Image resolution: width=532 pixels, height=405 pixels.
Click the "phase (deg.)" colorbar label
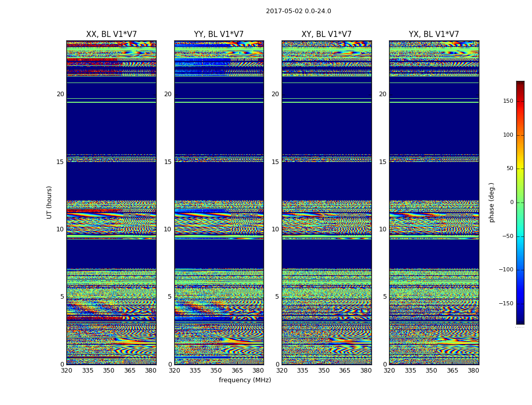491,202
